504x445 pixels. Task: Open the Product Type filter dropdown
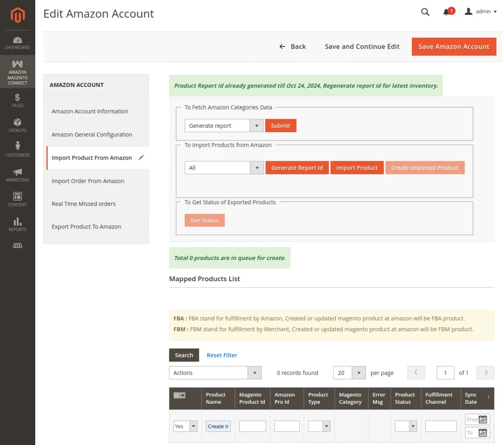pyautogui.click(x=319, y=426)
